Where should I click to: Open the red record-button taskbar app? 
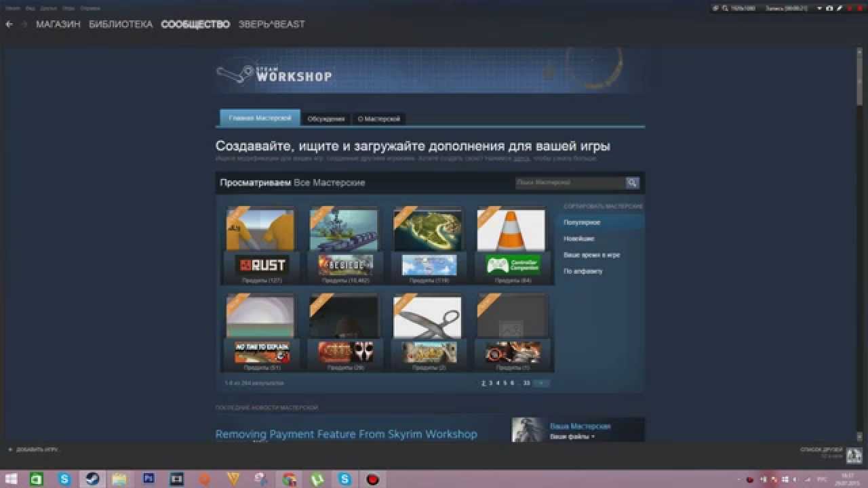tap(372, 479)
